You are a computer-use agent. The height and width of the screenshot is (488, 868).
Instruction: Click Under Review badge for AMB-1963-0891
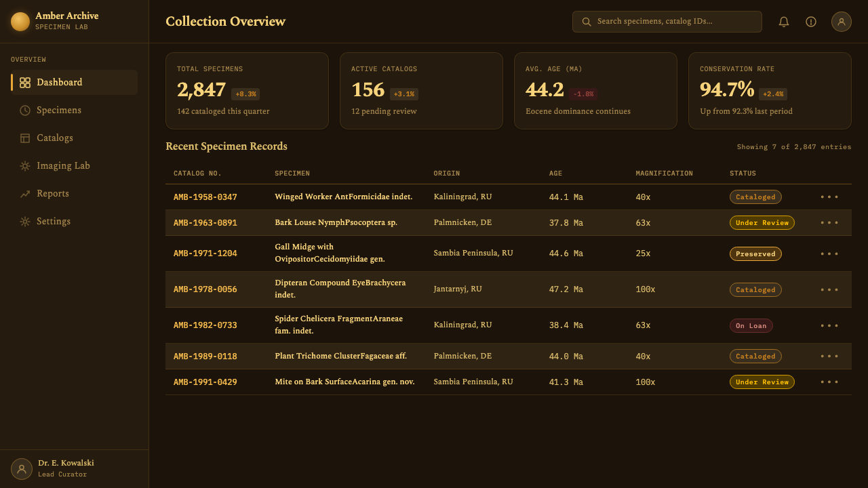point(762,223)
